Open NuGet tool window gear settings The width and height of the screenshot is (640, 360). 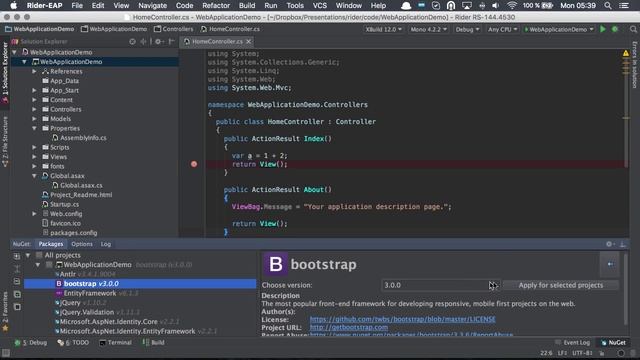(610, 244)
